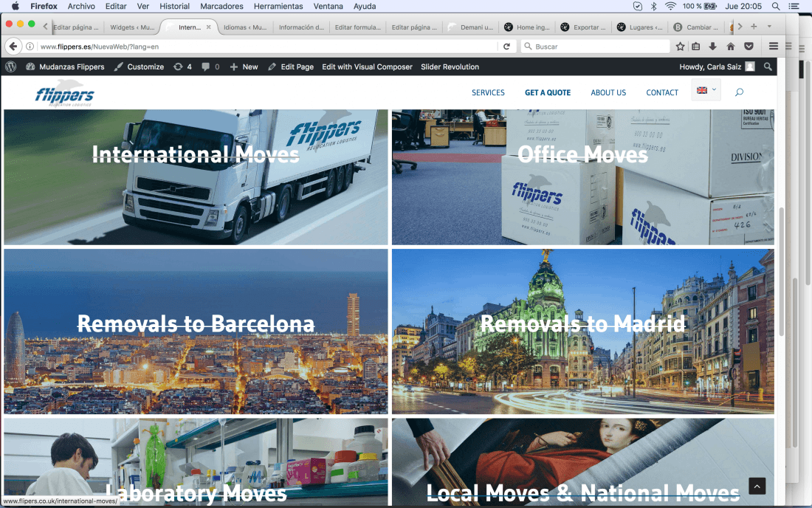Viewport: 812px width, 508px height.
Task: Click Edit Page in admin bar
Action: [291, 66]
